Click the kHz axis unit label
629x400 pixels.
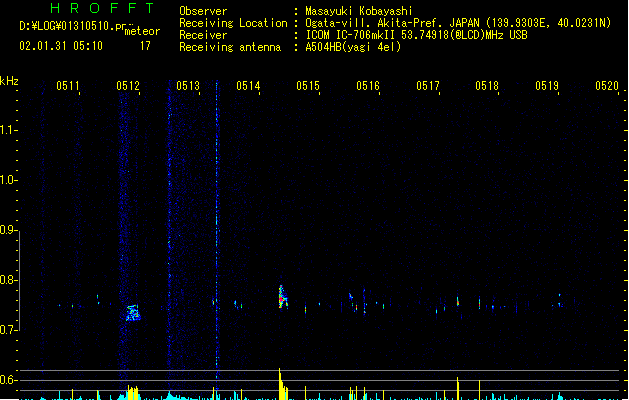pos(9,81)
